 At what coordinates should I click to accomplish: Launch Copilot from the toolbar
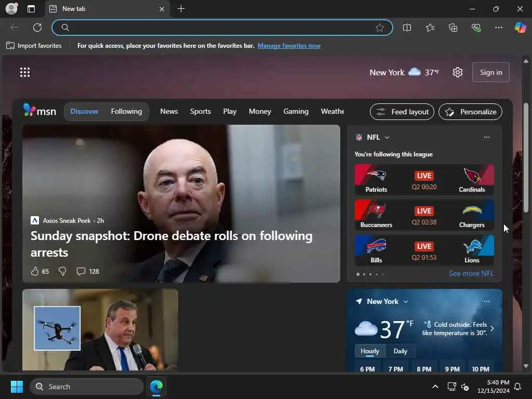point(520,28)
